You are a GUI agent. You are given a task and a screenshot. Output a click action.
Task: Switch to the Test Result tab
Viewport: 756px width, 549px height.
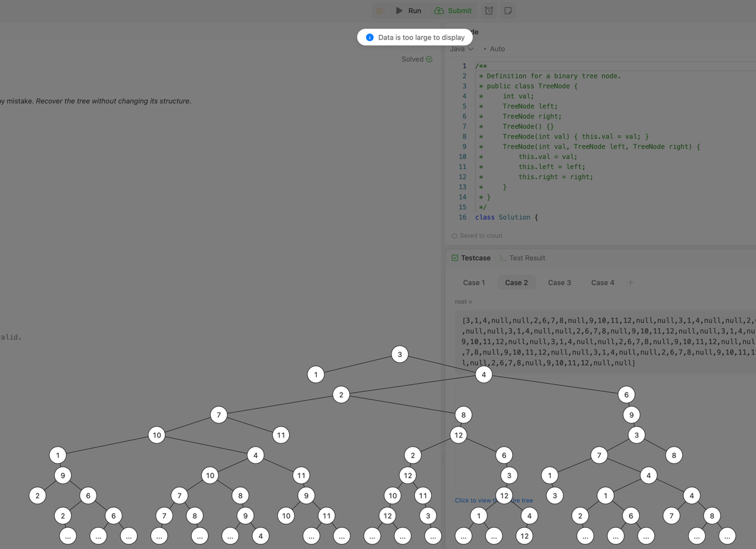(522, 258)
